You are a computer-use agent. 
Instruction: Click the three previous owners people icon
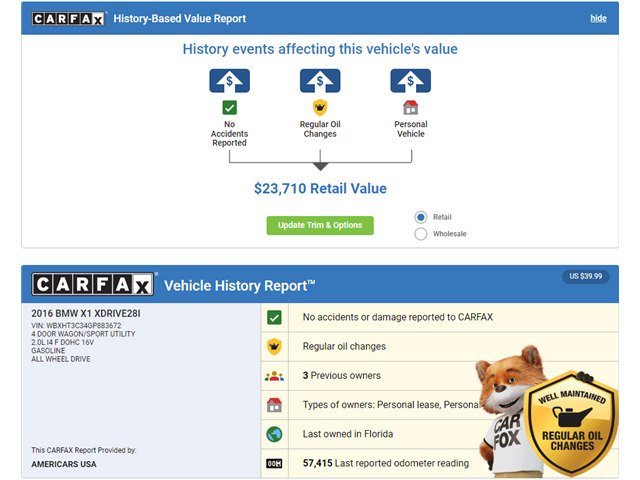point(274,376)
